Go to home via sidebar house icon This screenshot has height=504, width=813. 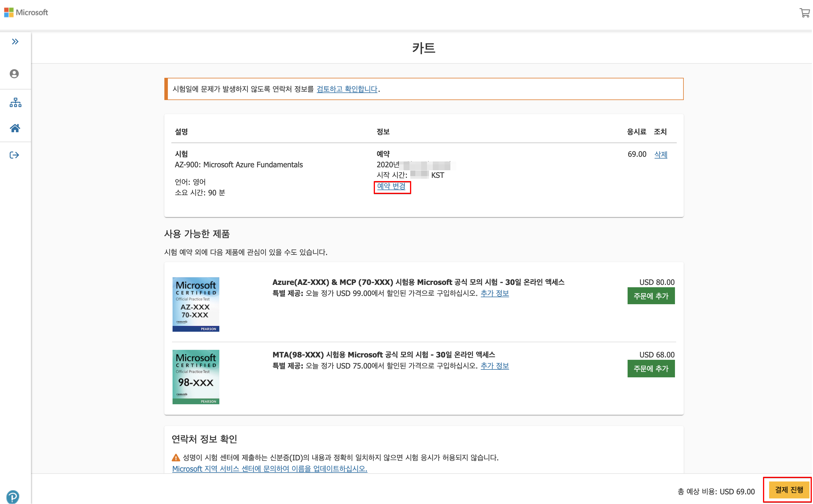pos(15,128)
